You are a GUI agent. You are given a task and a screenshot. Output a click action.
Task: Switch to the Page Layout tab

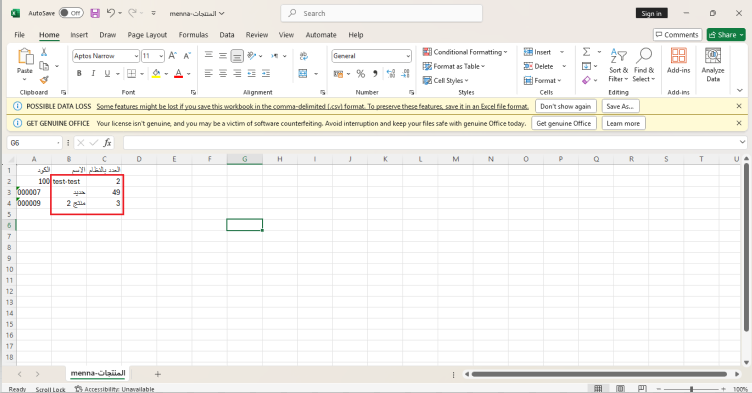147,35
